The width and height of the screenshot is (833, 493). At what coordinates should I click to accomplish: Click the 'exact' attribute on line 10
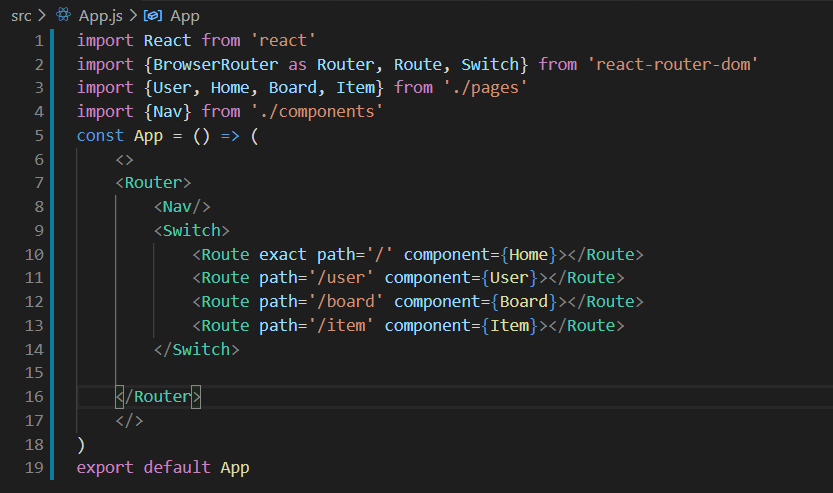pyautogui.click(x=283, y=254)
